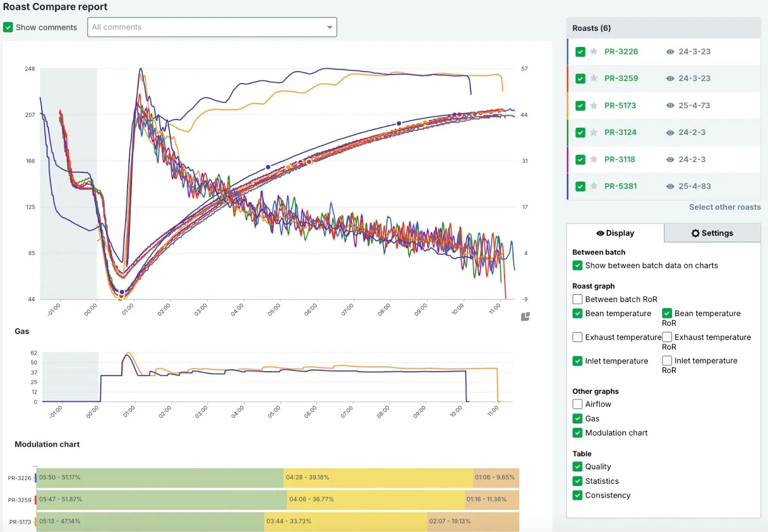The image size is (768, 532).
Task: Click the green modulation segment for PR-3226
Action: point(158,477)
